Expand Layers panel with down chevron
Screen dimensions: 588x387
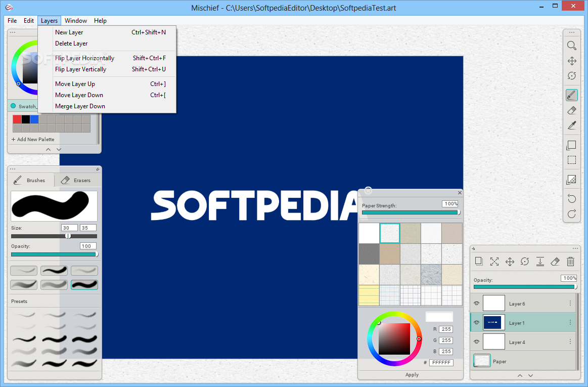pyautogui.click(x=531, y=375)
